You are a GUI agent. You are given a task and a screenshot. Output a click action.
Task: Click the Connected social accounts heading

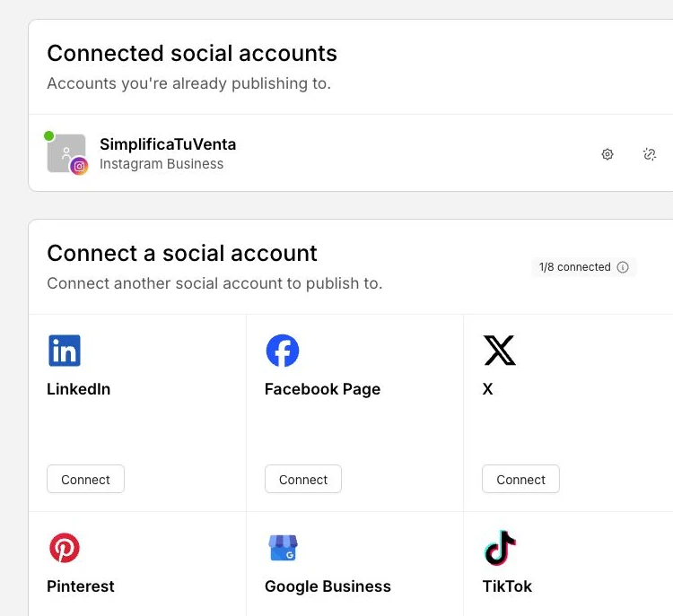click(192, 54)
